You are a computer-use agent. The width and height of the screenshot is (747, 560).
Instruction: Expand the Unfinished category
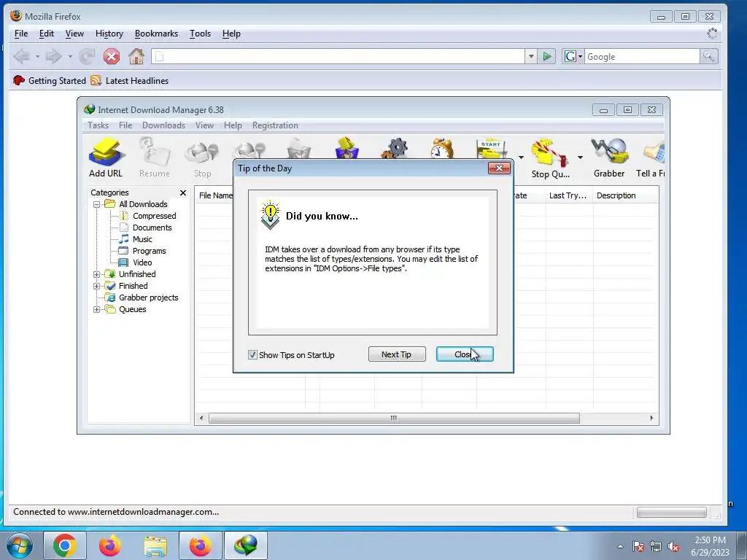point(97,274)
